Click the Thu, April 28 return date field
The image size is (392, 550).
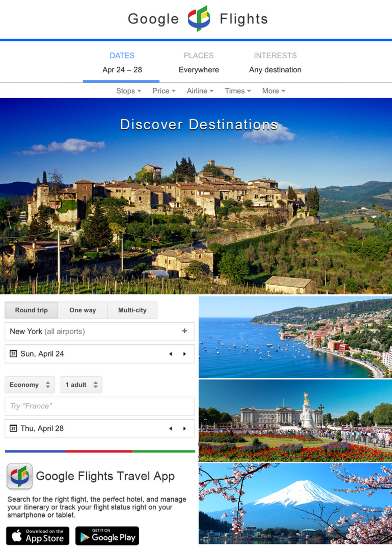click(100, 428)
